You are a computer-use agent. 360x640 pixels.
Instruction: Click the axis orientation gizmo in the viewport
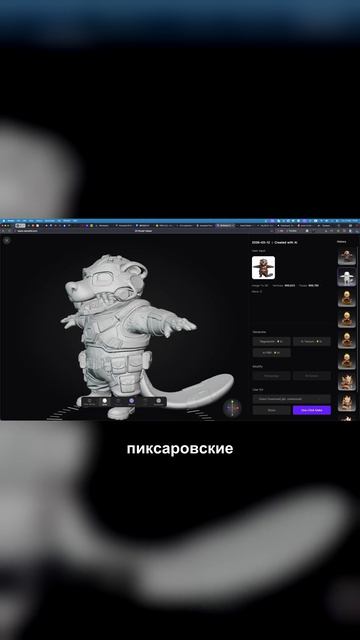point(232,408)
